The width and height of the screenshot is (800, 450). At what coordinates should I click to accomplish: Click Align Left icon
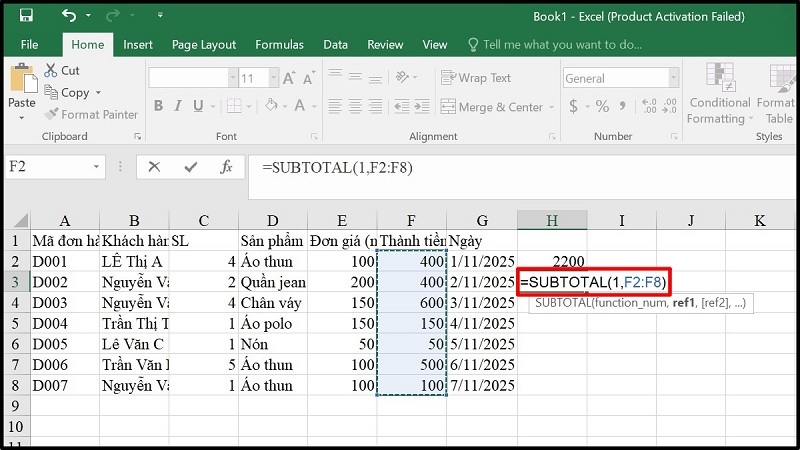(335, 106)
